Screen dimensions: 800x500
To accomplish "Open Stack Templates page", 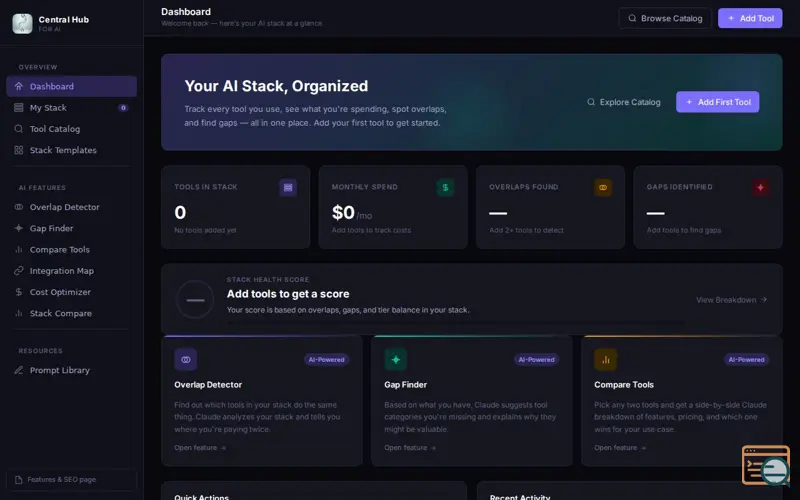I will point(71,150).
